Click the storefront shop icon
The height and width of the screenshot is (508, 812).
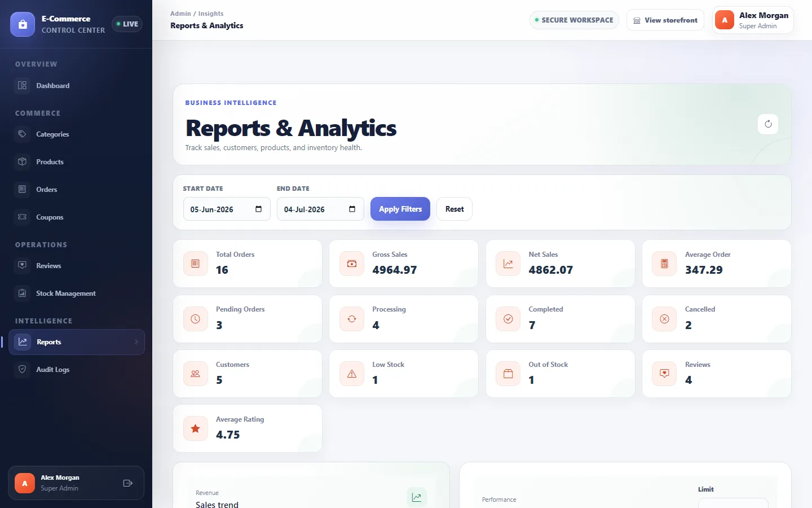click(x=637, y=20)
